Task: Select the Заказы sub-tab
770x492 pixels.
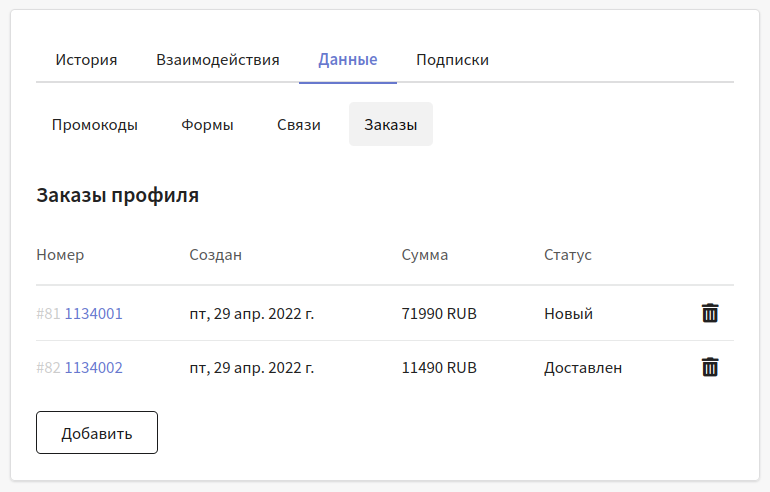Action: 391,125
